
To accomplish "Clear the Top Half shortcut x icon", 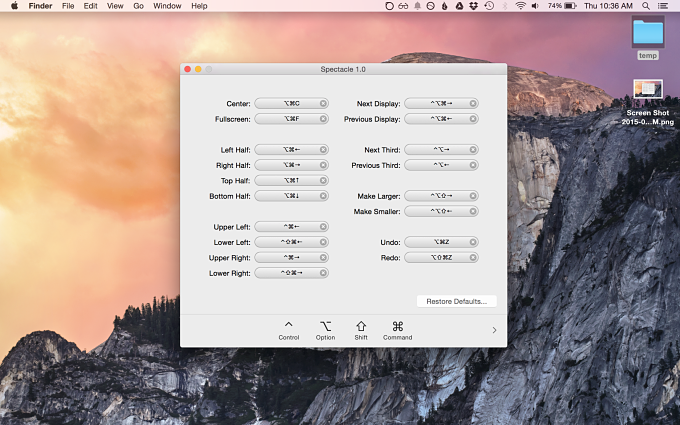I will (324, 180).
